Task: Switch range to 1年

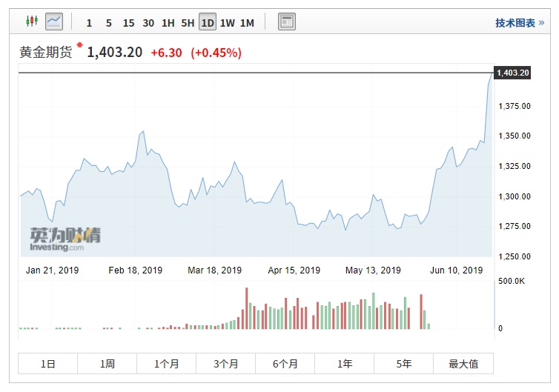Action: pos(345,364)
